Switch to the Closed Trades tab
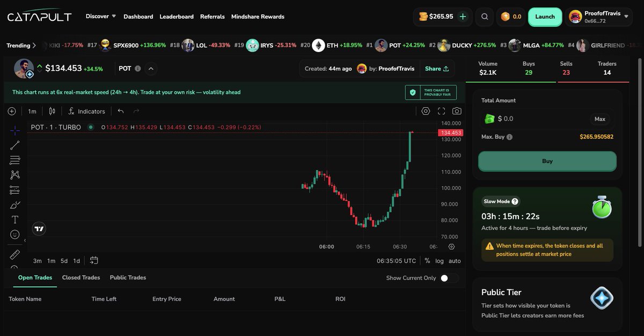This screenshot has width=644, height=336. point(81,277)
